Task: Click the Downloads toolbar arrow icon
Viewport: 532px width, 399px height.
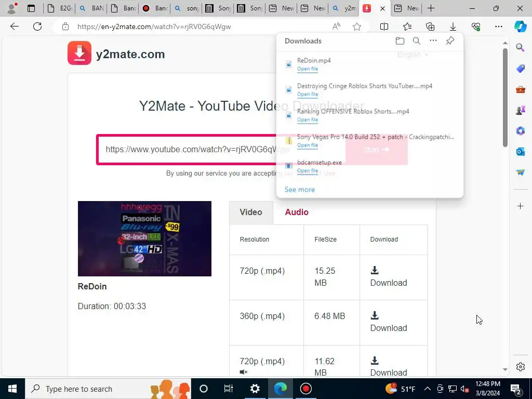Action: 453,26
